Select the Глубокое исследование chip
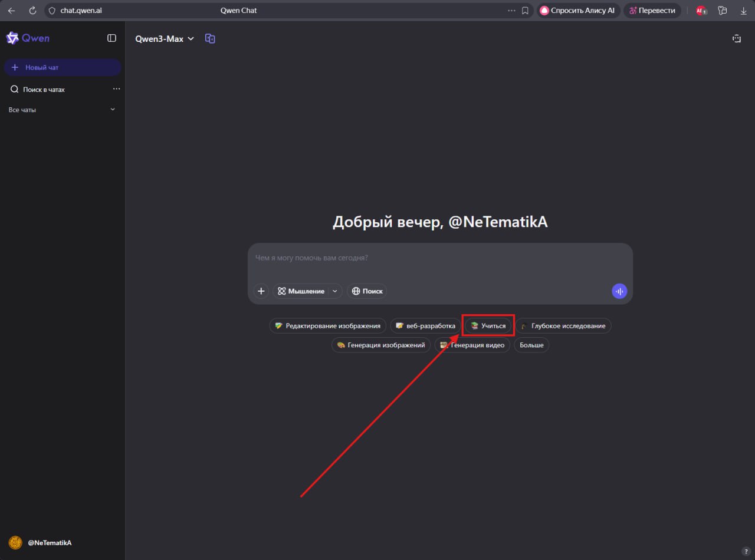 [x=563, y=326]
